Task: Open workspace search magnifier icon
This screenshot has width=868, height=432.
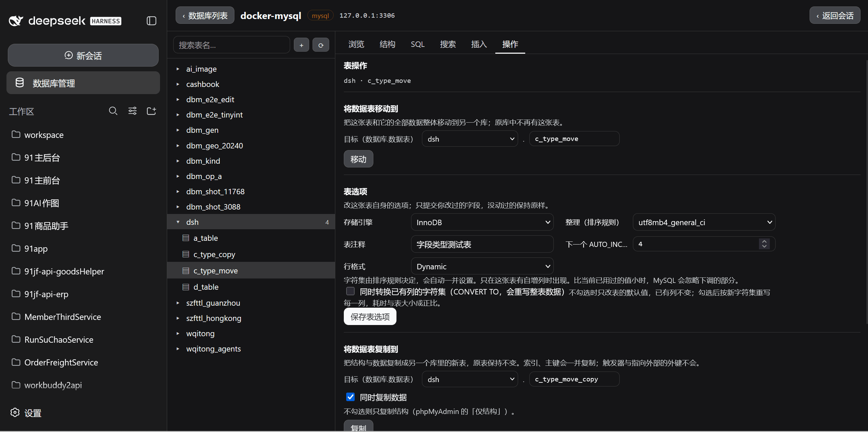Action: pyautogui.click(x=113, y=111)
